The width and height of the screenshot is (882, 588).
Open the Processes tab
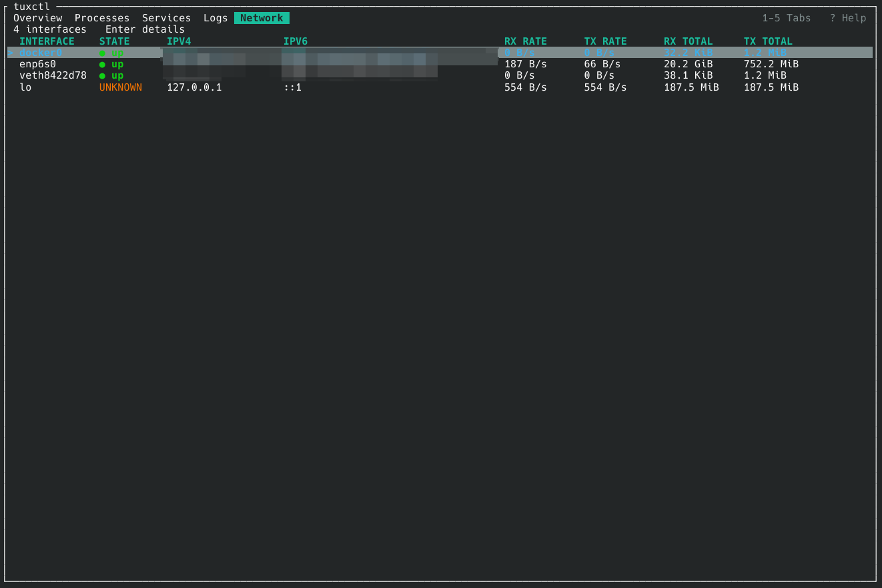click(102, 18)
